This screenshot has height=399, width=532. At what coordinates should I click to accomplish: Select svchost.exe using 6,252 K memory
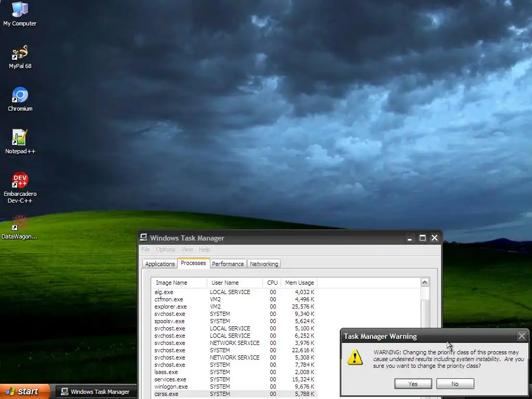tap(234, 336)
